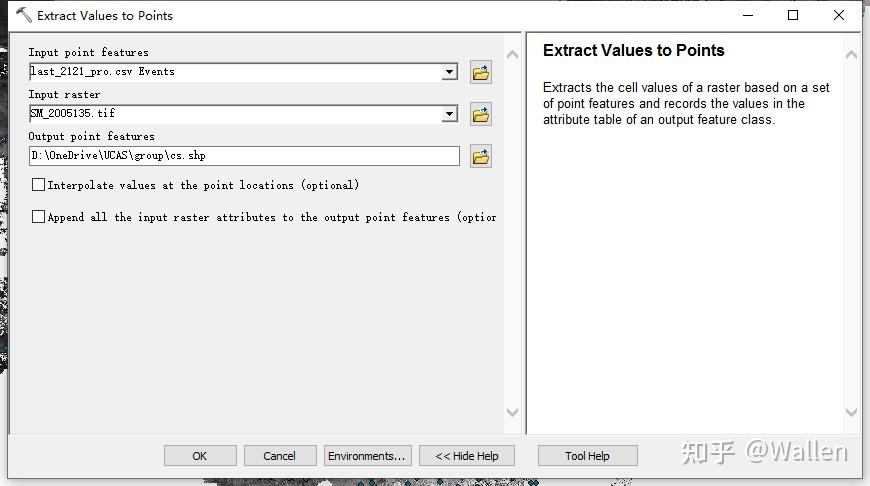Expand the Input point features dropdown
The image size is (870, 486).
tap(450, 72)
